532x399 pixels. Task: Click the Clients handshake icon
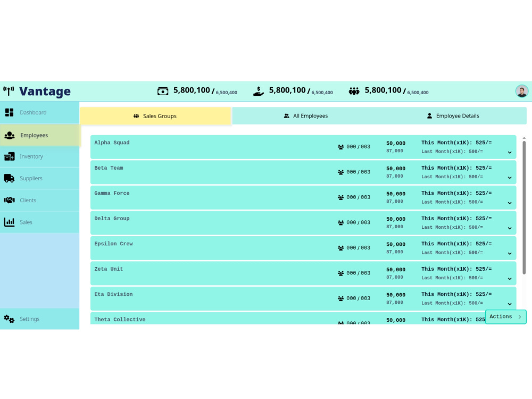10,200
